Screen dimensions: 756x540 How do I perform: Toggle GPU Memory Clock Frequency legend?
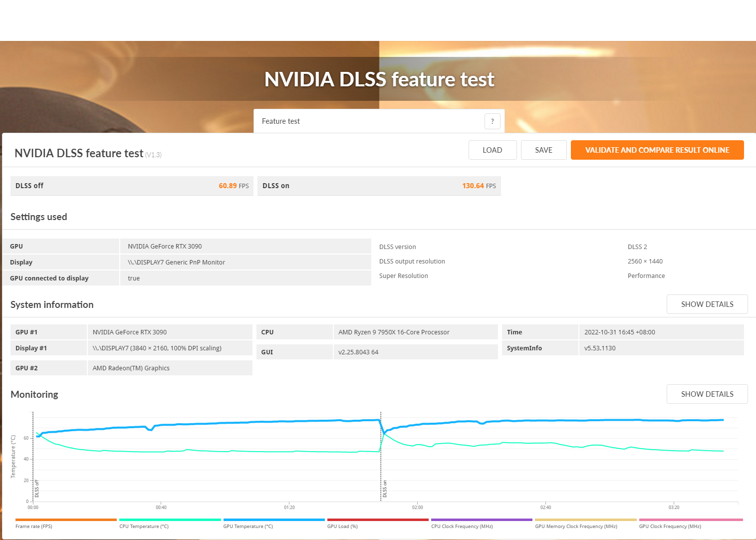coord(586,524)
